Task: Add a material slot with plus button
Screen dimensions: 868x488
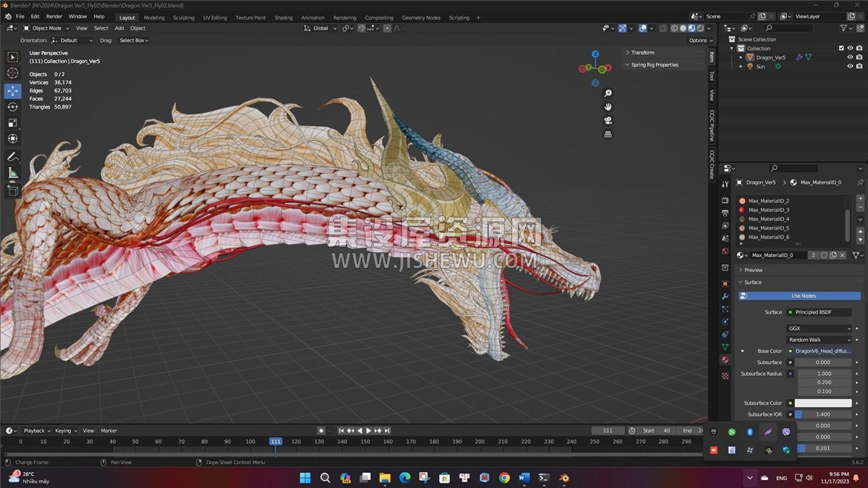Action: coord(860,199)
